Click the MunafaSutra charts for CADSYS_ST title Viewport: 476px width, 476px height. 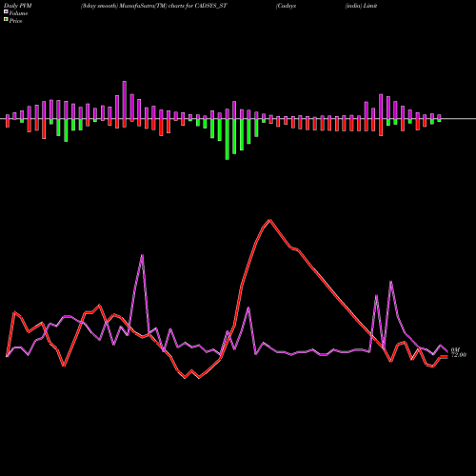click(x=154, y=6)
